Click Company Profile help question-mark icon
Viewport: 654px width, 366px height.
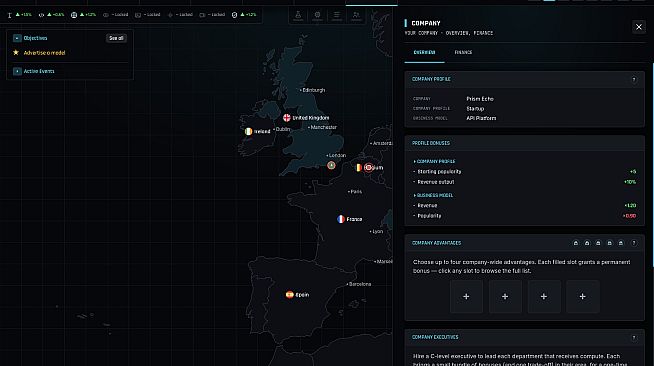click(x=634, y=79)
